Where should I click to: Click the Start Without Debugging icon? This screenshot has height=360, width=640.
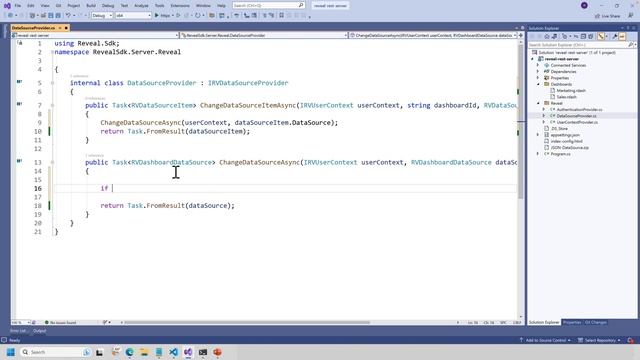click(178, 16)
